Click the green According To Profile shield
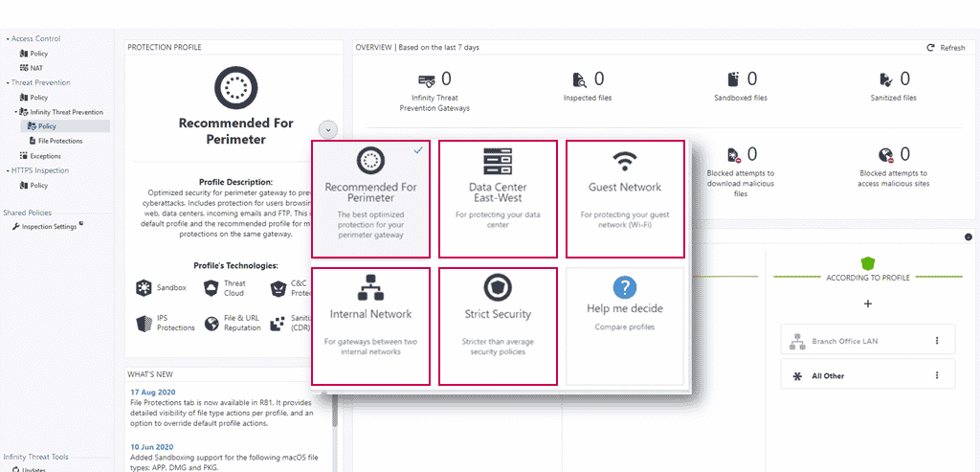Viewport: 980px width, 472px height. (x=867, y=262)
